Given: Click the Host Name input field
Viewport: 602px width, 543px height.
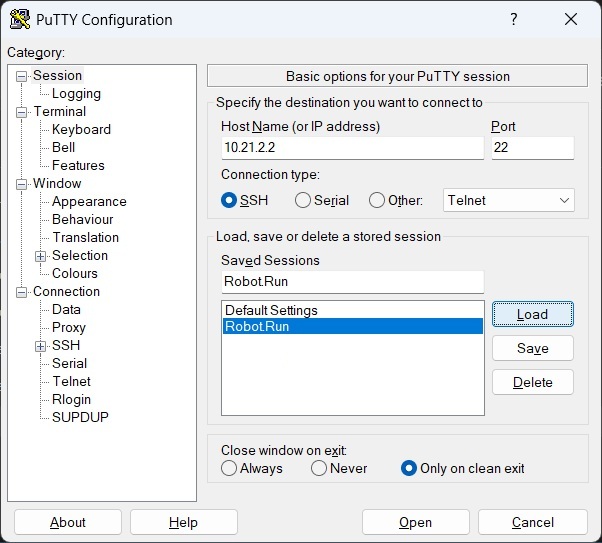Looking at the screenshot, I should tap(352, 148).
